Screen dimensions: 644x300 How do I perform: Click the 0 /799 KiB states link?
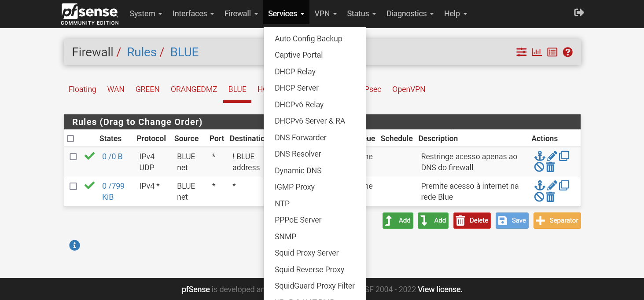pos(113,191)
